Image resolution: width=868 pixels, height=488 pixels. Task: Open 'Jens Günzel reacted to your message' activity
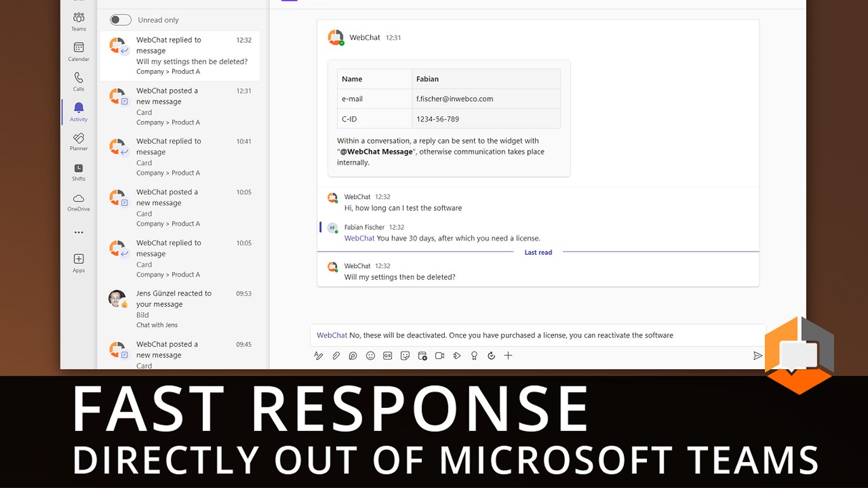click(180, 309)
